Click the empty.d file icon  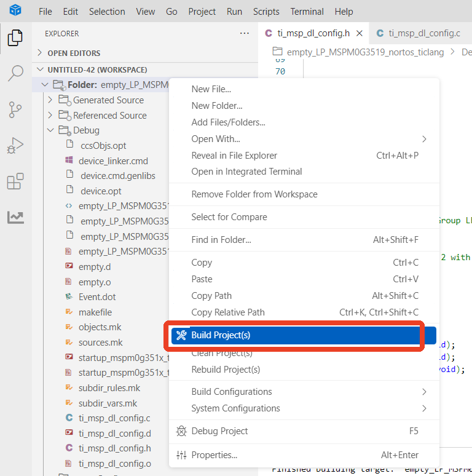tap(69, 266)
